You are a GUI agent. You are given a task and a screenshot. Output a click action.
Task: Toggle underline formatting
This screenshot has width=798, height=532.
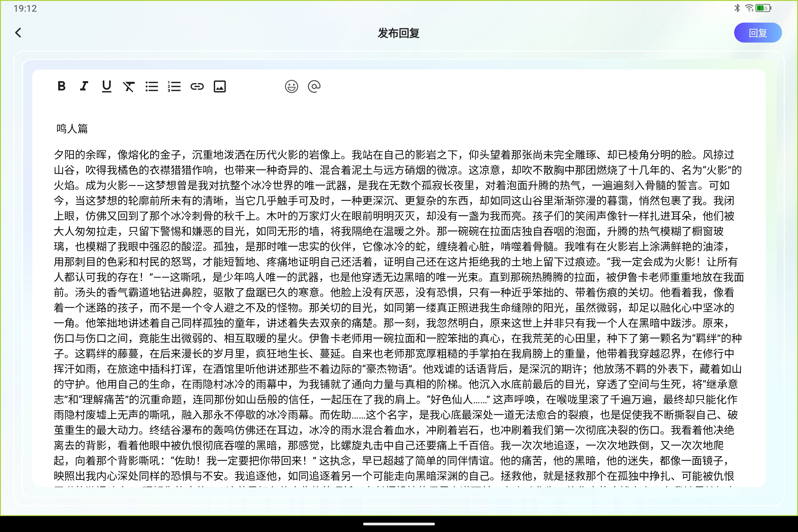click(106, 86)
